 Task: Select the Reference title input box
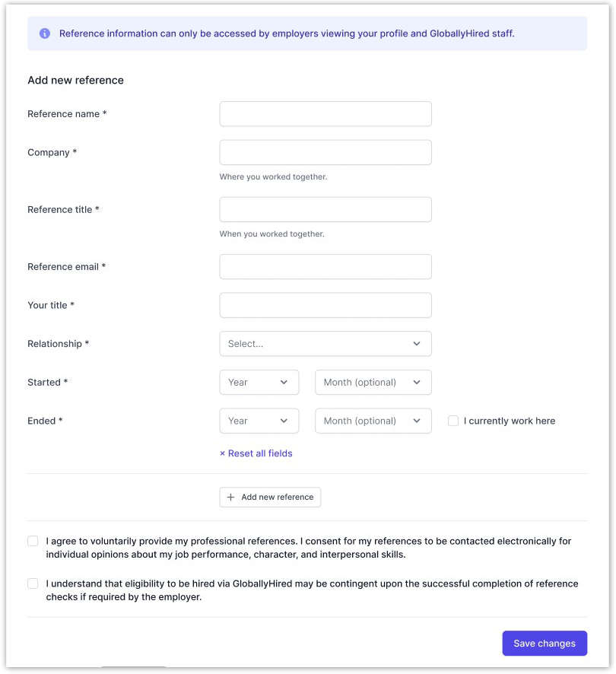325,210
